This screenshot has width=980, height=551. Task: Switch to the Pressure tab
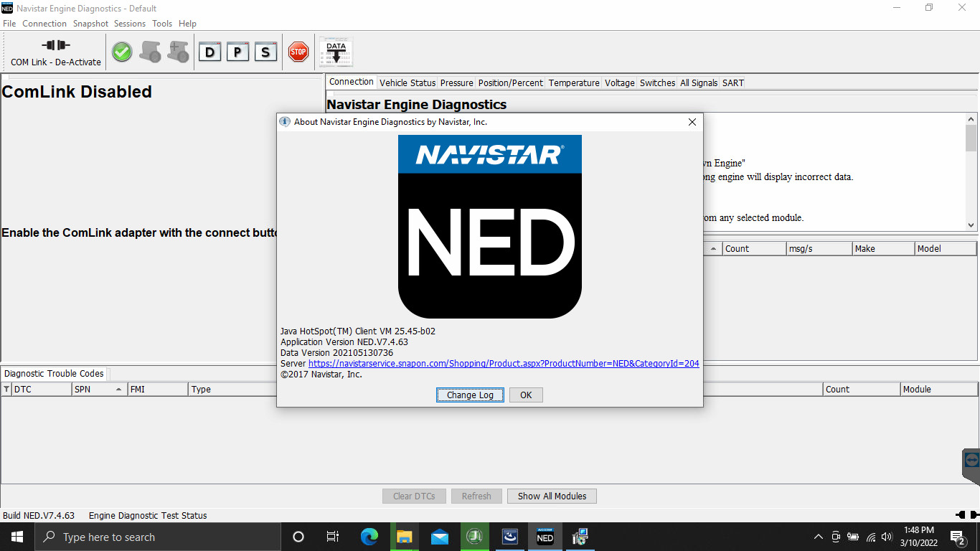(457, 83)
